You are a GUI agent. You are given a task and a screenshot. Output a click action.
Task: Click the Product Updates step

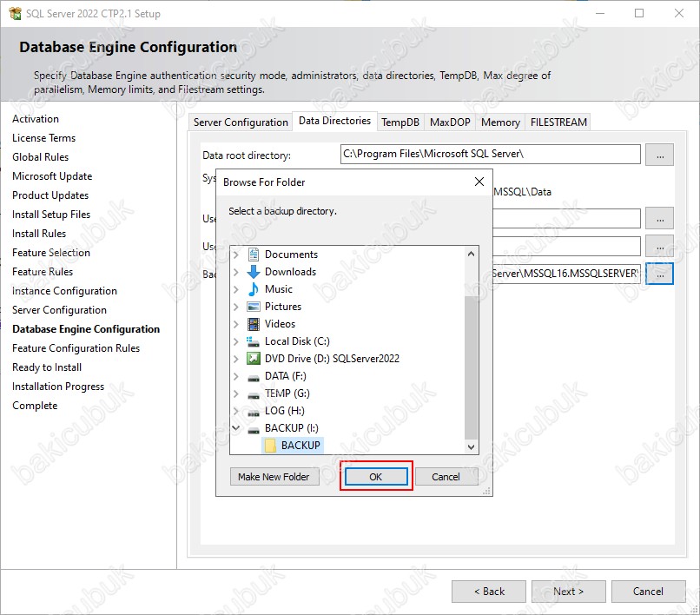50,195
